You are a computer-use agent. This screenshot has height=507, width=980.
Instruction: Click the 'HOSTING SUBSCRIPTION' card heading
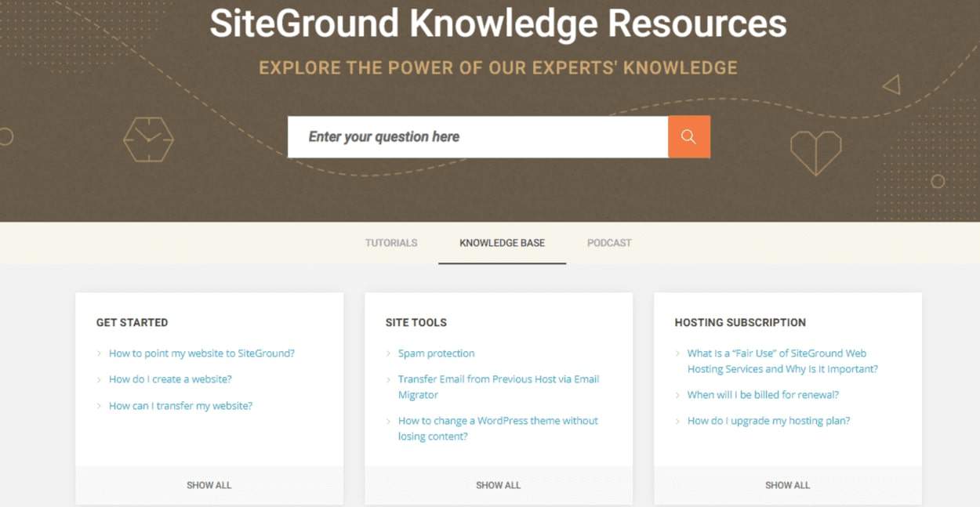click(740, 322)
